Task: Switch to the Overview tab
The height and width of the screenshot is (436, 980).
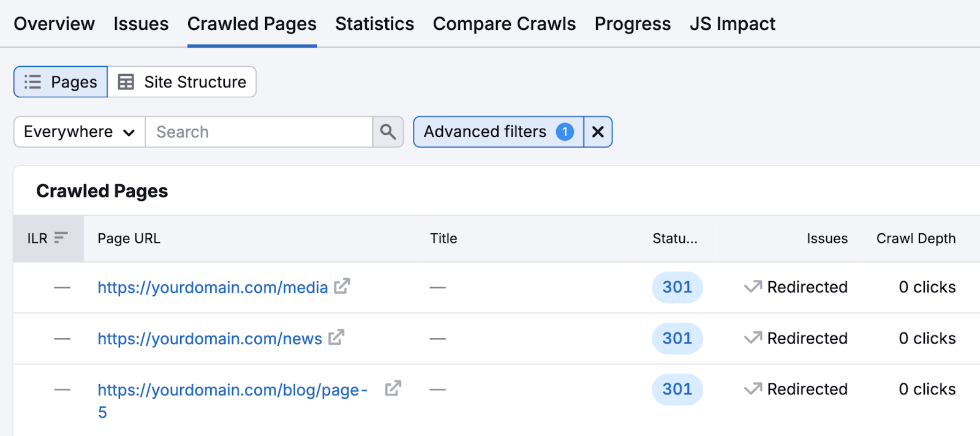Action: click(54, 24)
